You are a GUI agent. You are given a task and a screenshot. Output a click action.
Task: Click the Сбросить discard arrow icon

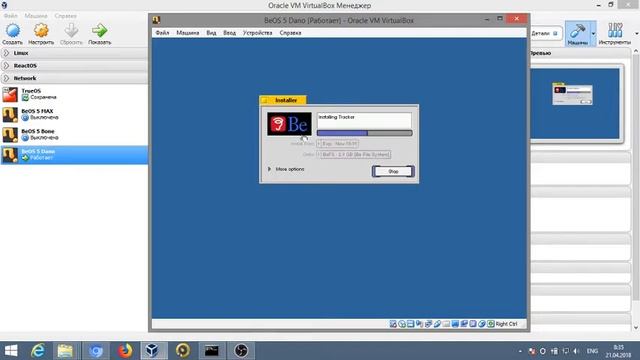[x=71, y=31]
